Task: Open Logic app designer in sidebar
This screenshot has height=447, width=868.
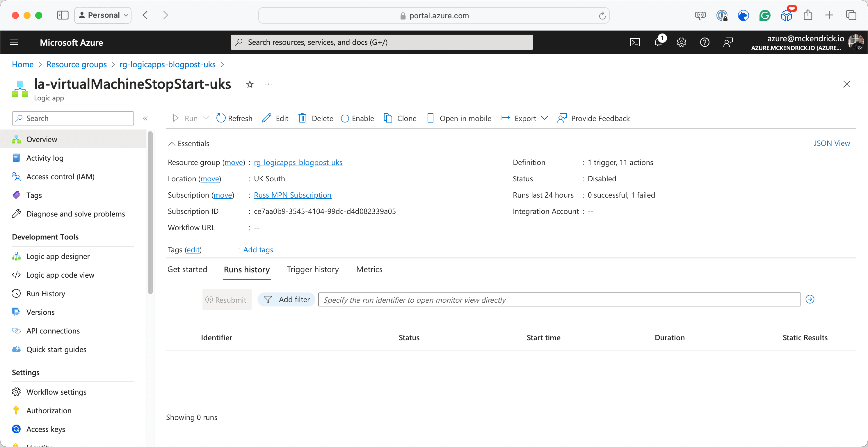Action: [58, 256]
